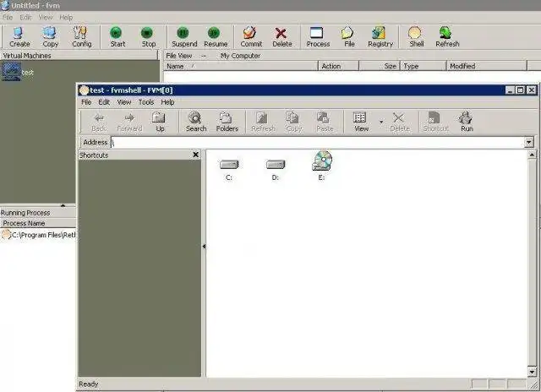541x392 pixels.
Task: Click Delete in fvm main toolbar
Action: pyautogui.click(x=281, y=37)
